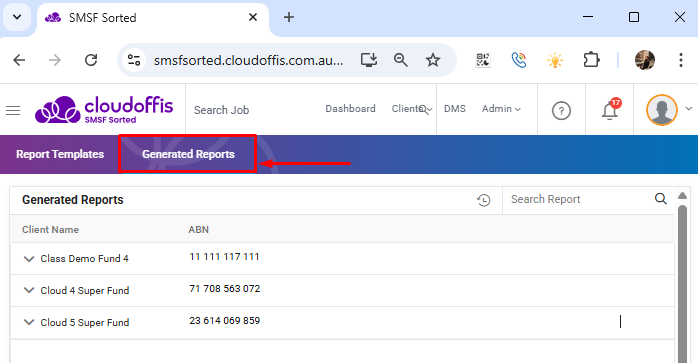The image size is (698, 363).
Task: Open the help question mark icon
Action: coord(561,110)
